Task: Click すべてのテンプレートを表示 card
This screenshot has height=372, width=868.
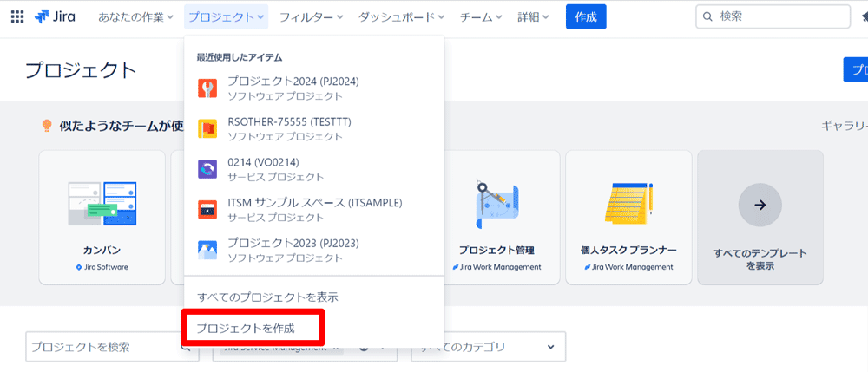Action: (760, 218)
